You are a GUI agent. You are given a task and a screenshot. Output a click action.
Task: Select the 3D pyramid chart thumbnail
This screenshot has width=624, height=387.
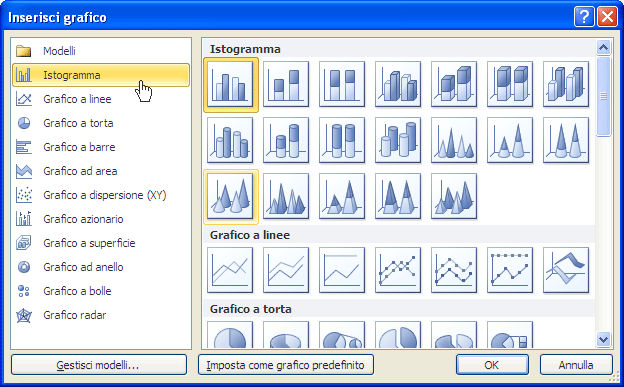pos(454,197)
